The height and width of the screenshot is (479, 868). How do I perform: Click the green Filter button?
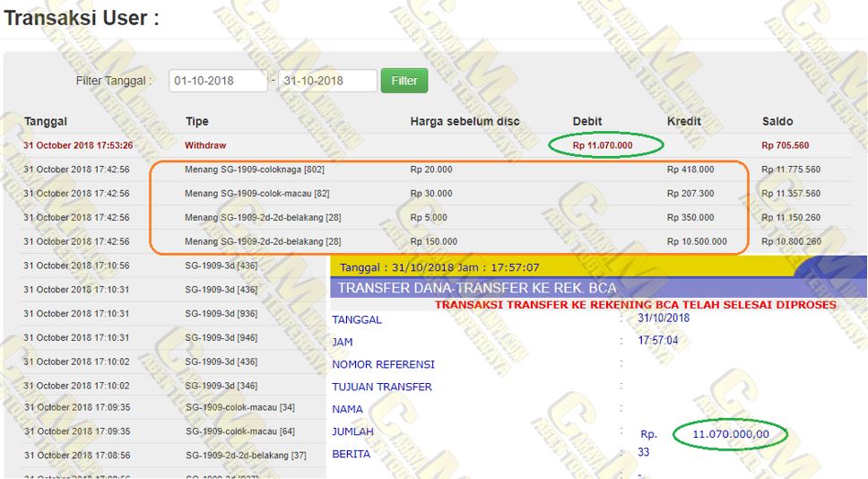pyautogui.click(x=404, y=81)
